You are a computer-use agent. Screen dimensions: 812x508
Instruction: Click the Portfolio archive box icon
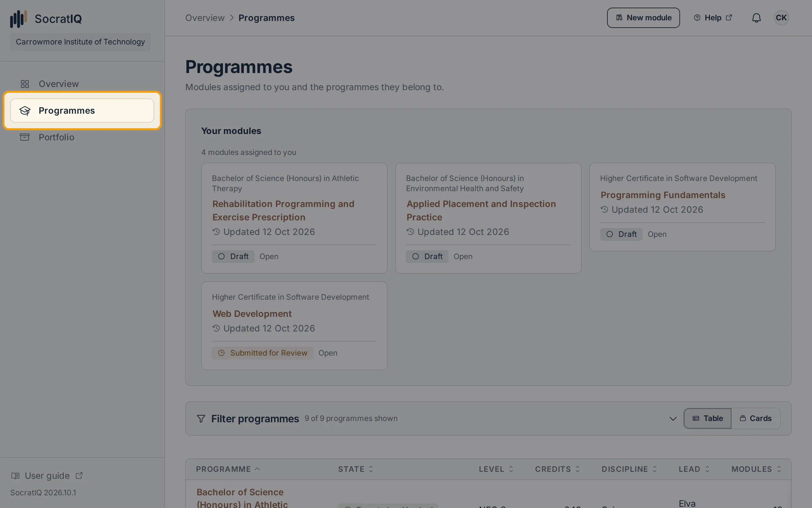(25, 137)
